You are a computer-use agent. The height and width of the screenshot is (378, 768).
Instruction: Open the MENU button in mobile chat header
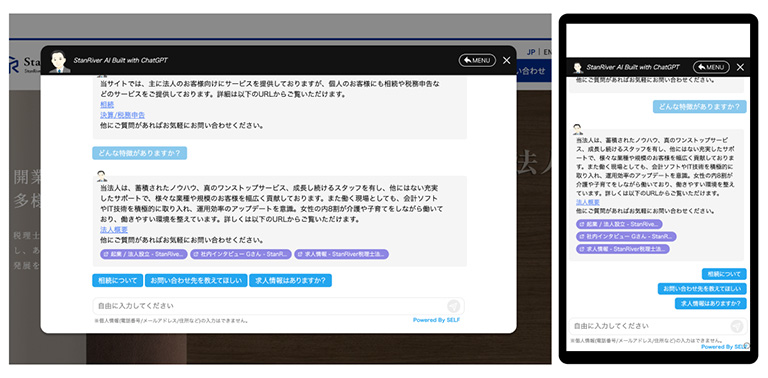pos(711,67)
